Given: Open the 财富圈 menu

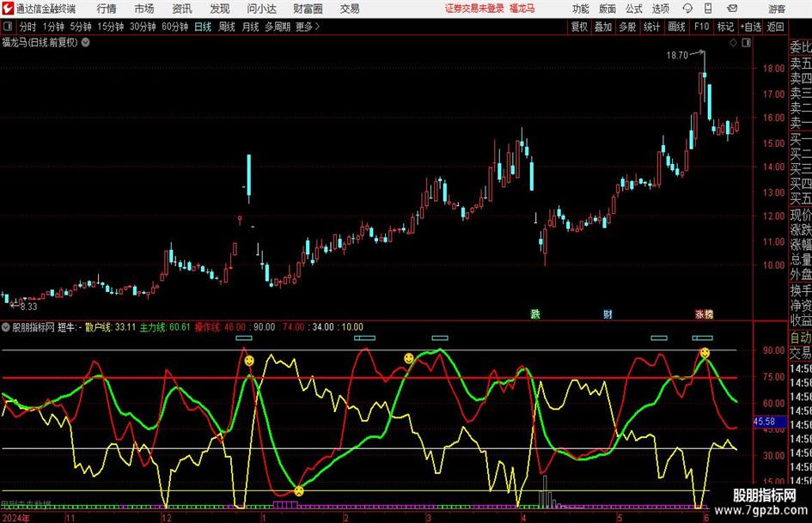Looking at the screenshot, I should pyautogui.click(x=308, y=9).
